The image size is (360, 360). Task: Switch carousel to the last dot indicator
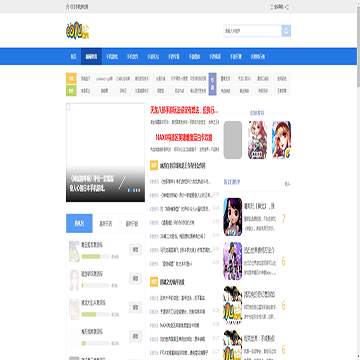[x=139, y=190]
